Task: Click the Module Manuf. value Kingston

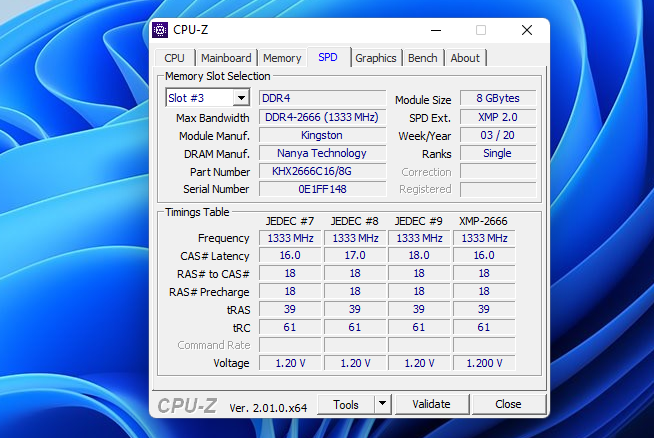Action: tap(322, 135)
